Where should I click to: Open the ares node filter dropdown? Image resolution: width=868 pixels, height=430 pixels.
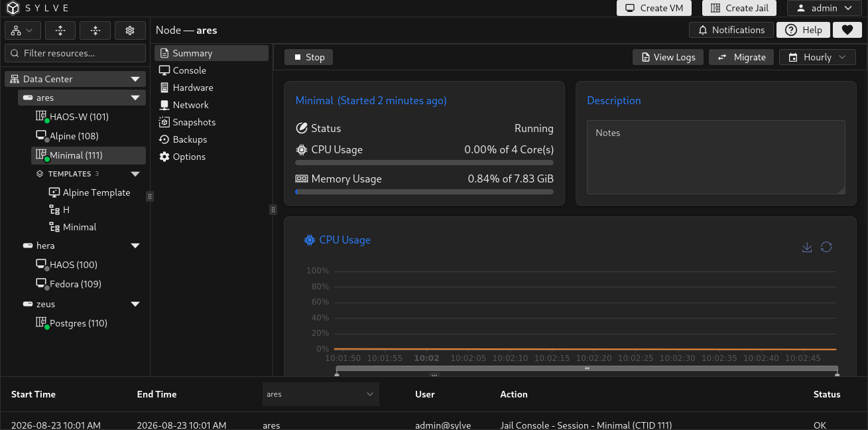321,394
